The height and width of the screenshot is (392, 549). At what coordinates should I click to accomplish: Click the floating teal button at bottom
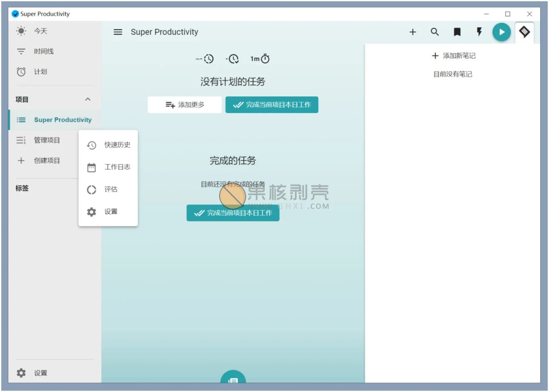tap(233, 380)
